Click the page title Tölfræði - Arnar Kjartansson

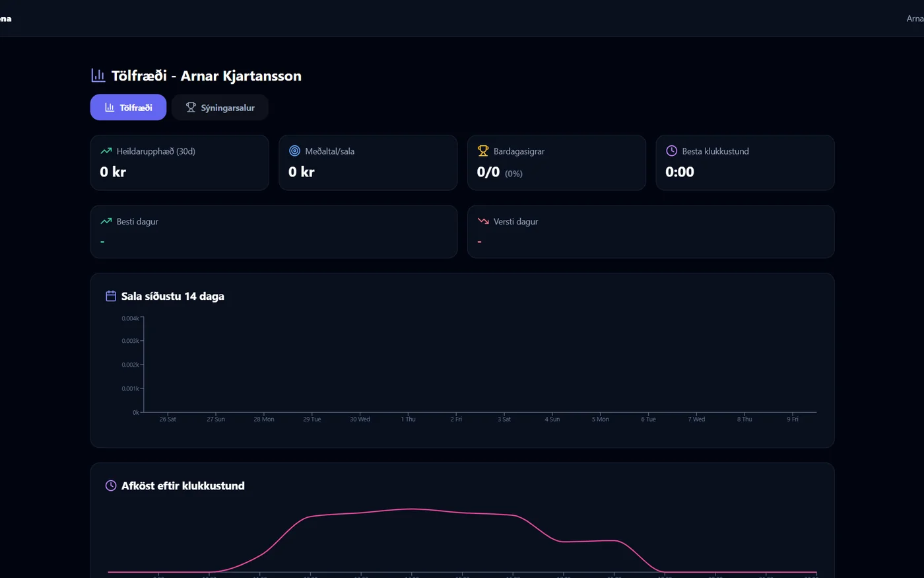pos(207,76)
